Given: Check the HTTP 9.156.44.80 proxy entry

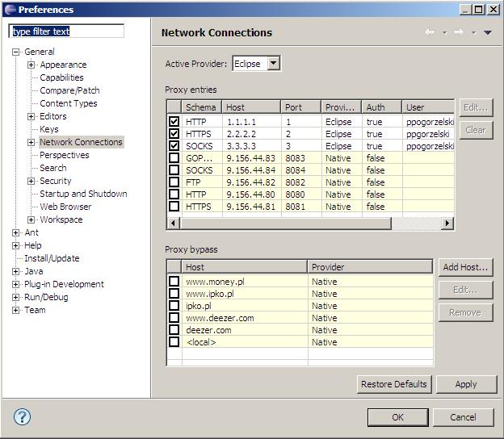Looking at the screenshot, I should coord(174,194).
